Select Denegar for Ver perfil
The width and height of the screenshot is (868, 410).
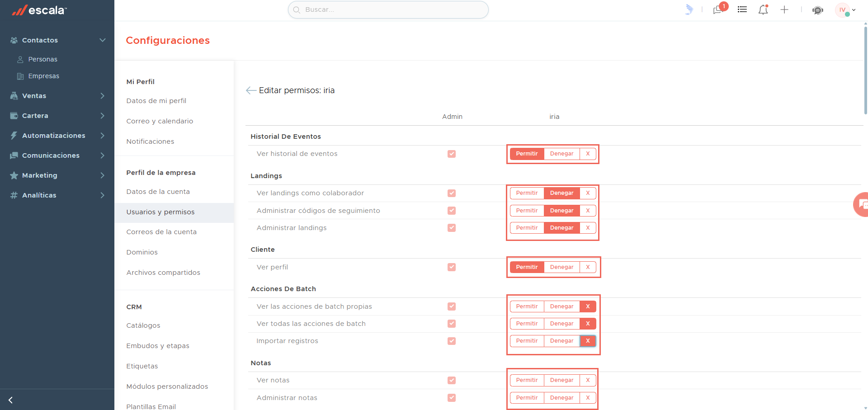click(562, 267)
